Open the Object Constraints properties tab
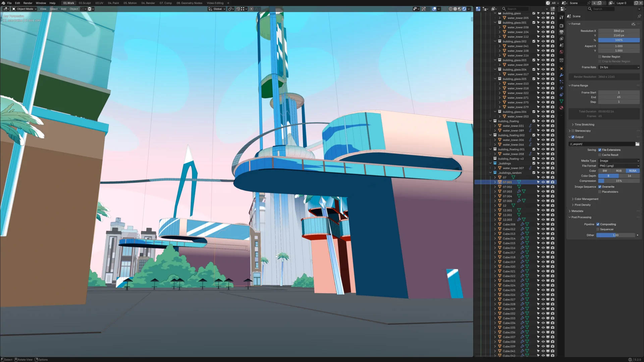Viewport: 644px width, 362px height. pyautogui.click(x=561, y=95)
